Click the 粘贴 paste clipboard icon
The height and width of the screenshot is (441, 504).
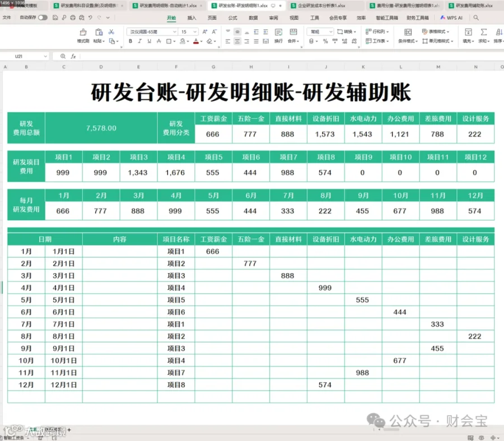tap(99, 32)
